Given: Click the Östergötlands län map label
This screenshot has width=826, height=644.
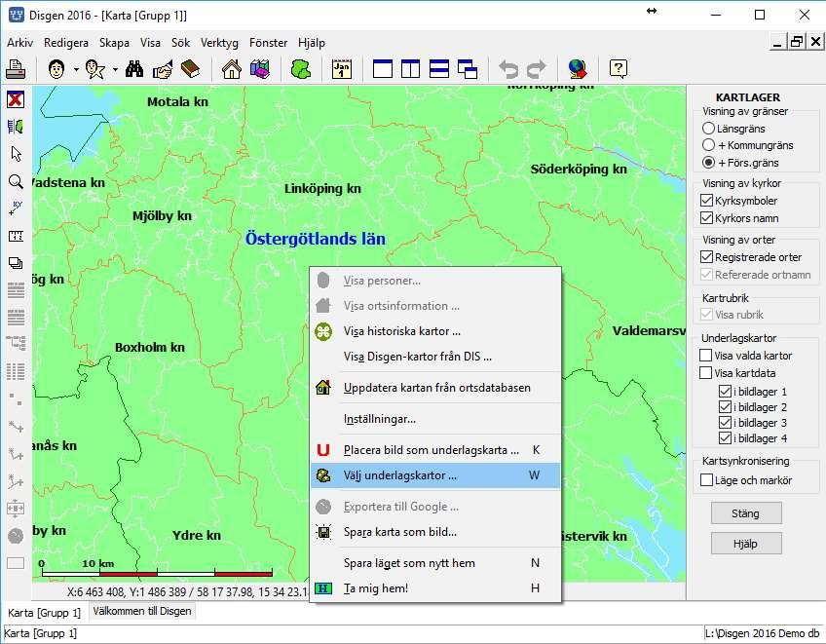Looking at the screenshot, I should tap(315, 239).
